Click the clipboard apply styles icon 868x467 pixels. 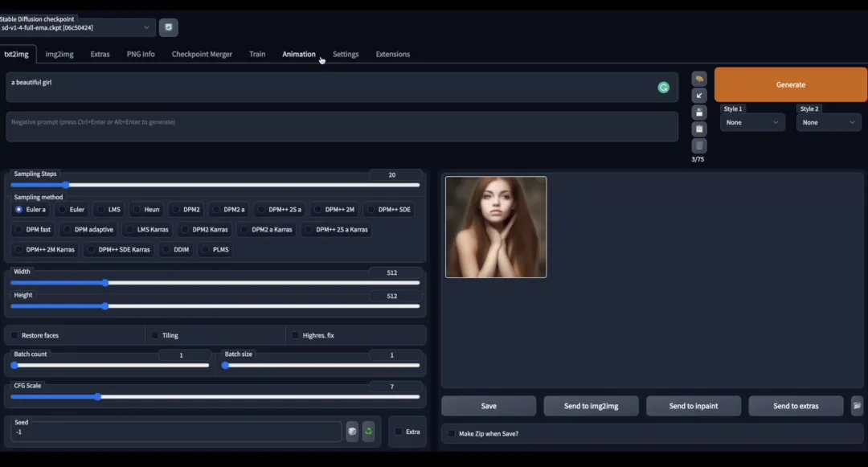point(699,129)
